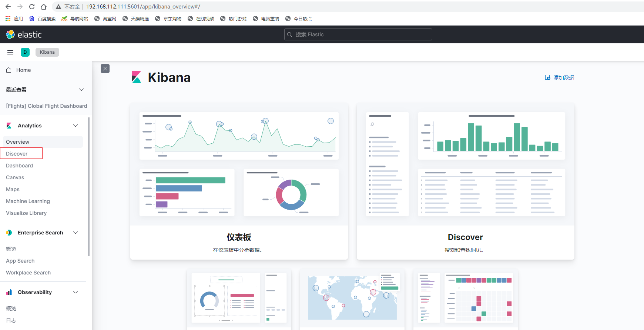
Task: Click the Kibana logo beside the title
Action: 136,77
